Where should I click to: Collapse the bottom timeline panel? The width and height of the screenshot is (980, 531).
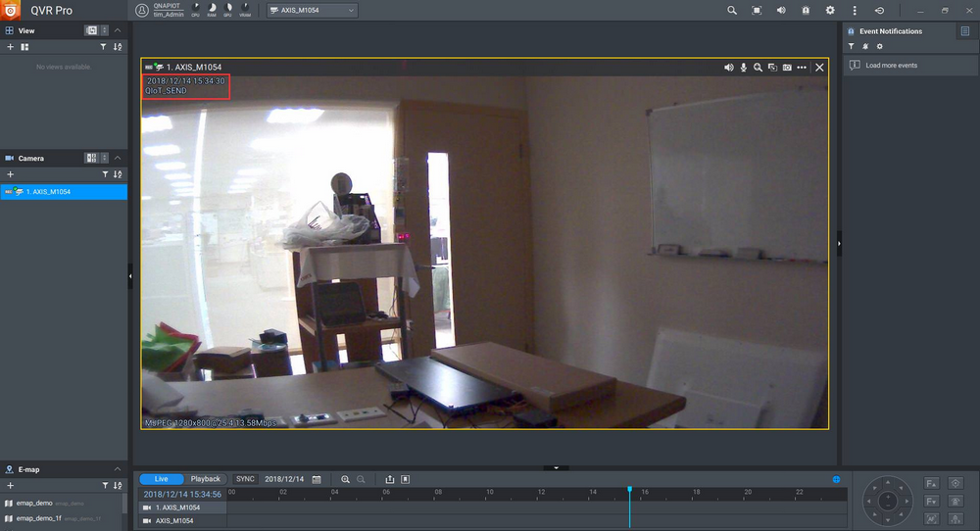556,467
